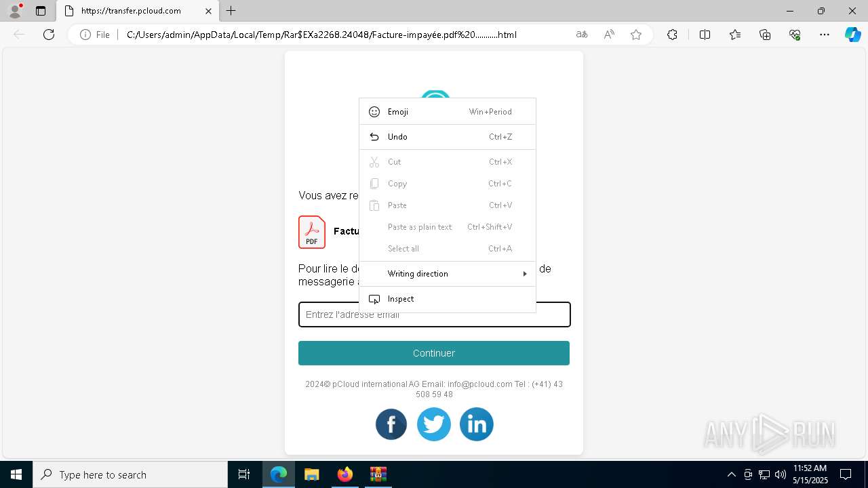
Task: Open File Explorer from the taskbar
Action: pos(311,474)
